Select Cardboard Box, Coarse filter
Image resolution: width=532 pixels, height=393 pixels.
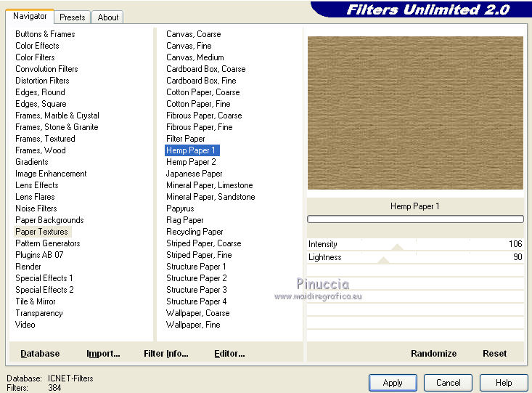click(206, 69)
